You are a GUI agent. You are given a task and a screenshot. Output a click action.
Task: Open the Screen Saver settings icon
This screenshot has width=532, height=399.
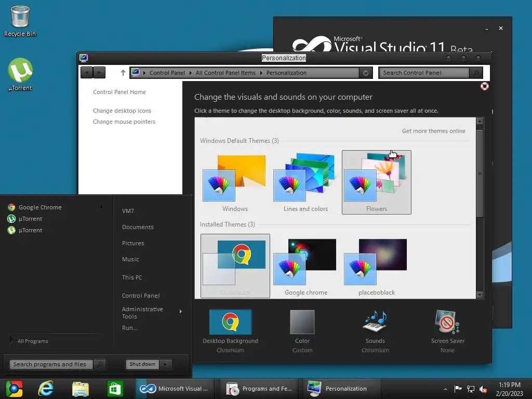click(x=447, y=321)
